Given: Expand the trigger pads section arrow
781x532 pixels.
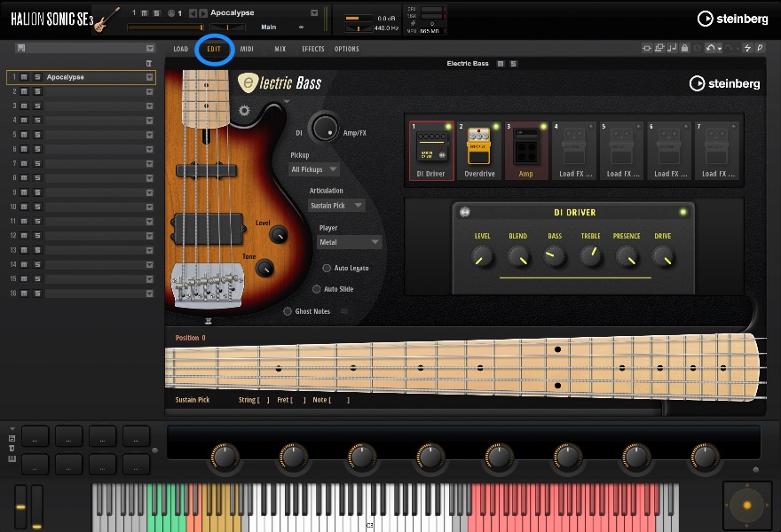Looking at the screenshot, I should pos(12,428).
